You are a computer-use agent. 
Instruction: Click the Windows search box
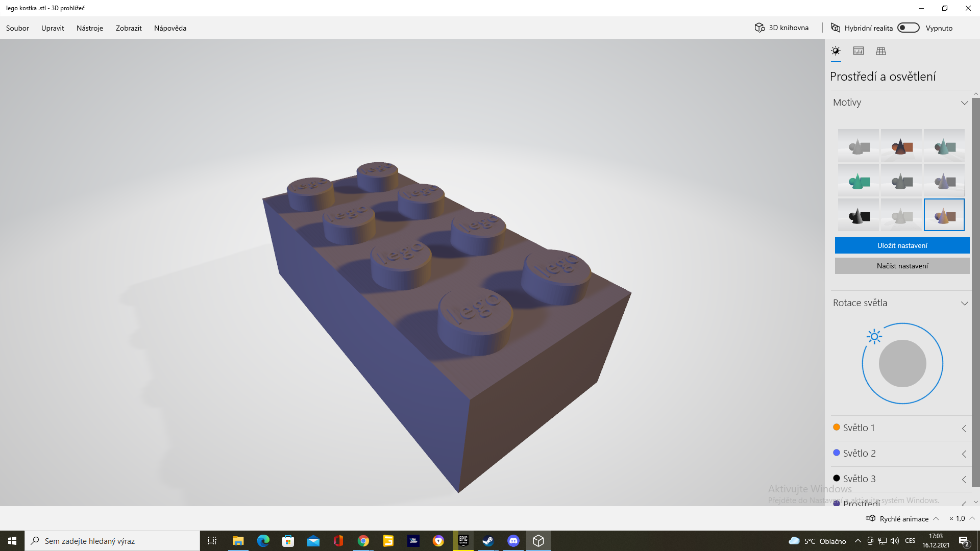112,541
